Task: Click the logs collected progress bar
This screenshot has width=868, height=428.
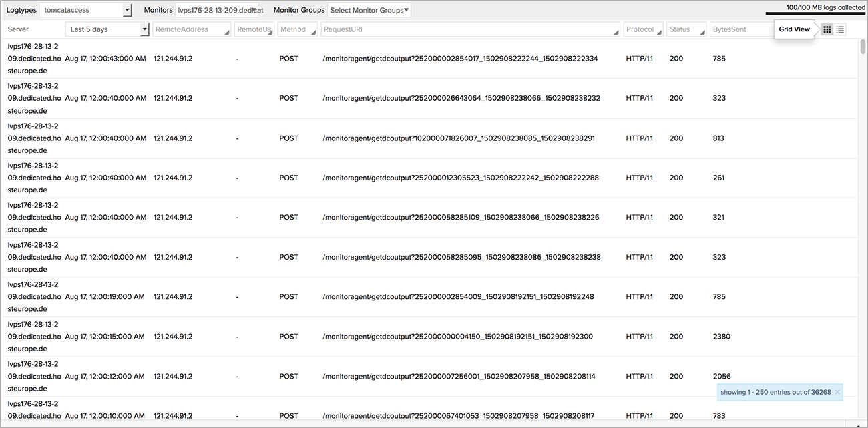Action: (815, 13)
